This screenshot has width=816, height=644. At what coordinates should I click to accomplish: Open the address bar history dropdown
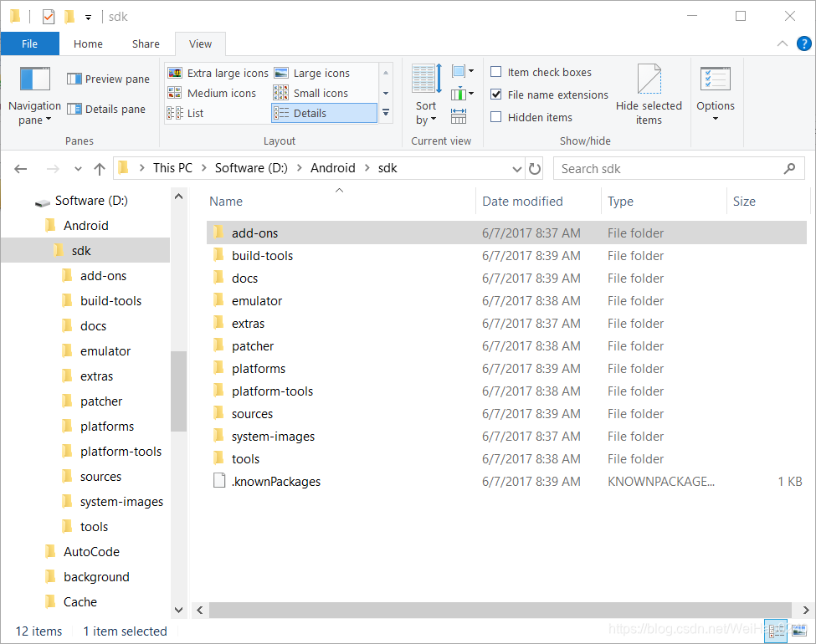pos(516,169)
